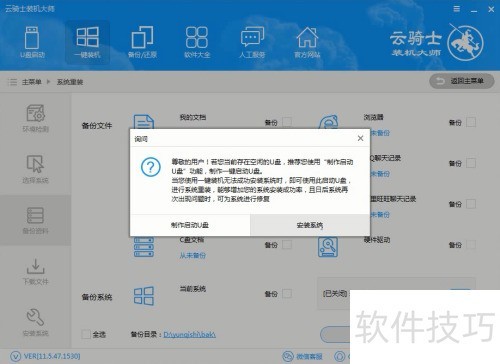The image size is (500, 364).
Task: Click 系统重装 breadcrumb item
Action: 70,82
